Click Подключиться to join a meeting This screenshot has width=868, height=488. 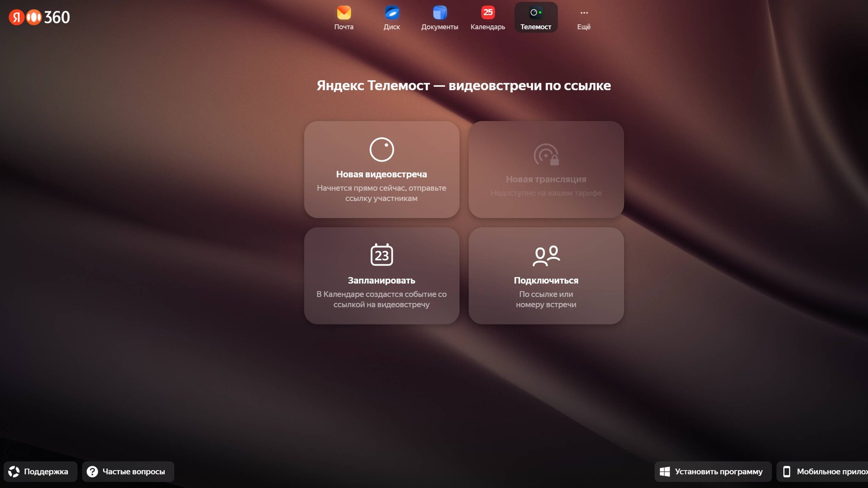[x=546, y=276]
